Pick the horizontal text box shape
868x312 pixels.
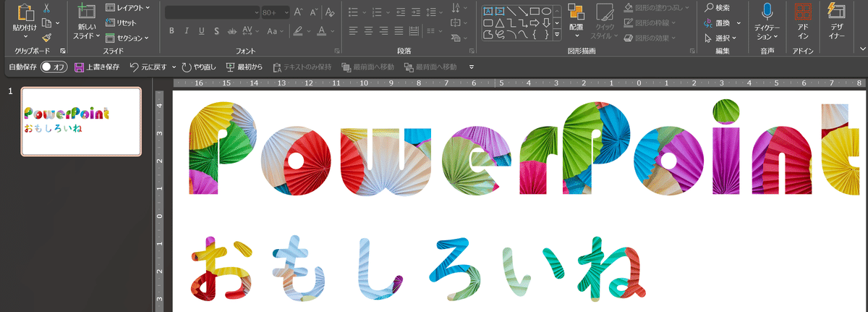pyautogui.click(x=488, y=11)
